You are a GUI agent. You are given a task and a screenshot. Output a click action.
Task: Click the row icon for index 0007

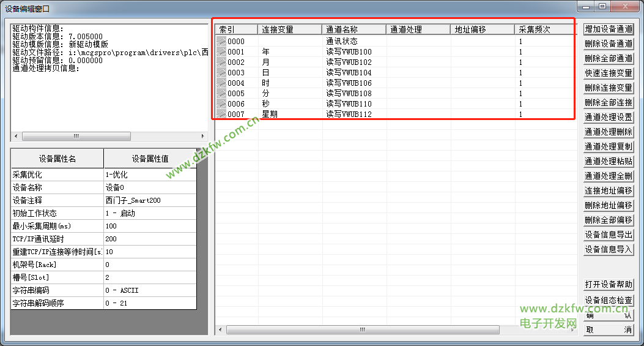pos(221,114)
